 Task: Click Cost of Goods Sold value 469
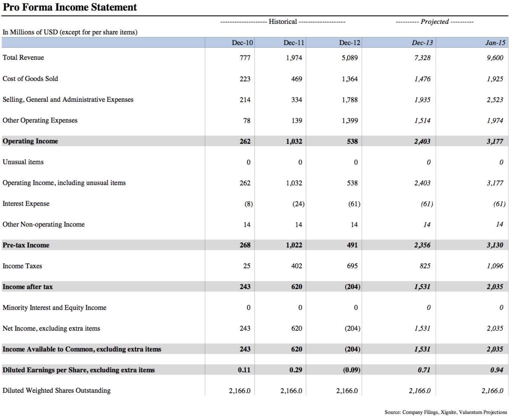pos(297,79)
